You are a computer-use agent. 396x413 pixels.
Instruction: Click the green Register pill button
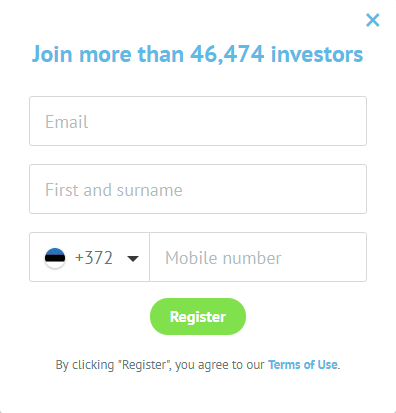click(198, 316)
